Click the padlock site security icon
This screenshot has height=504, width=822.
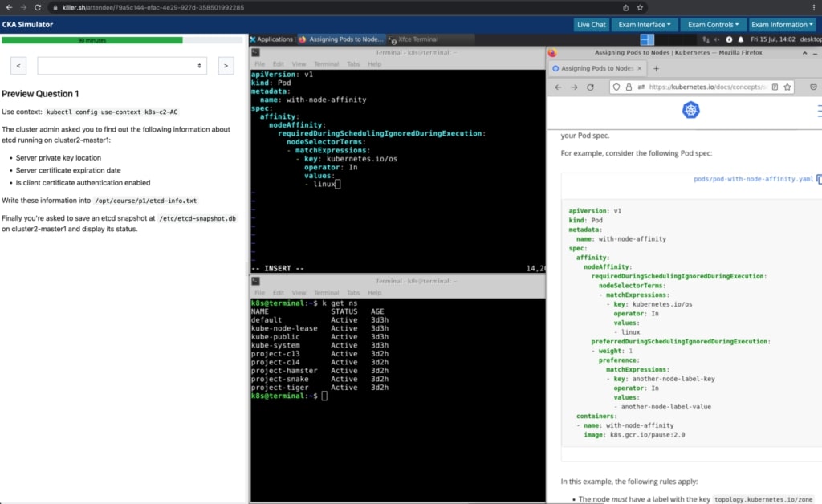629,87
